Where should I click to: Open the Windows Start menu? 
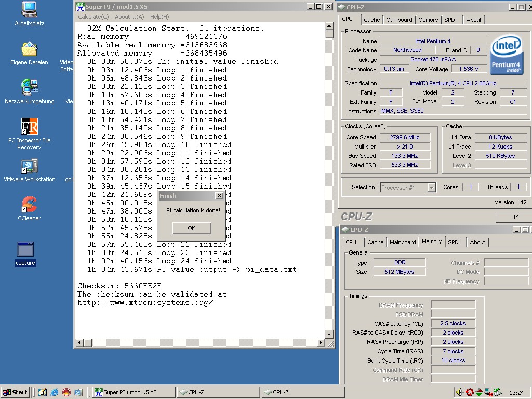point(15,393)
